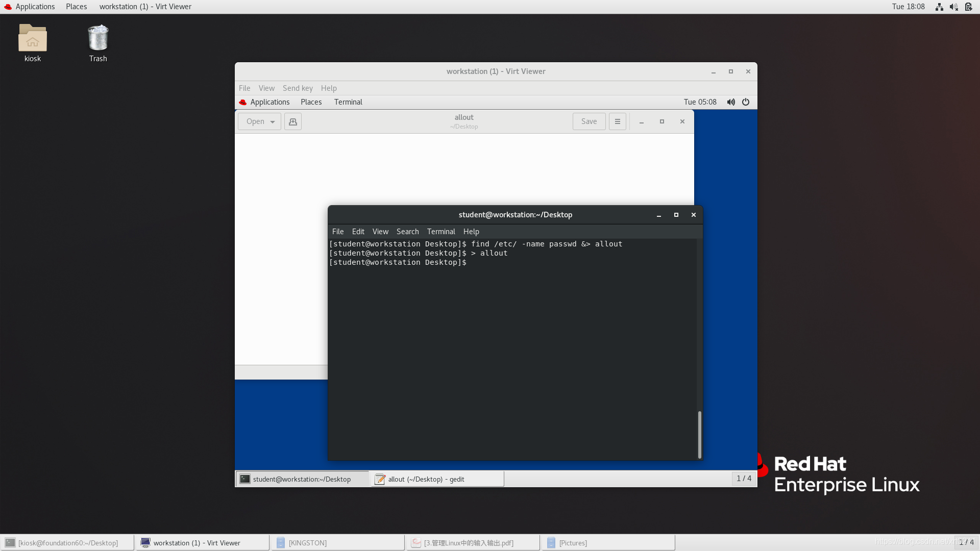980x551 pixels.
Task: Open the Virt Viewer Send key menu
Action: pos(298,88)
